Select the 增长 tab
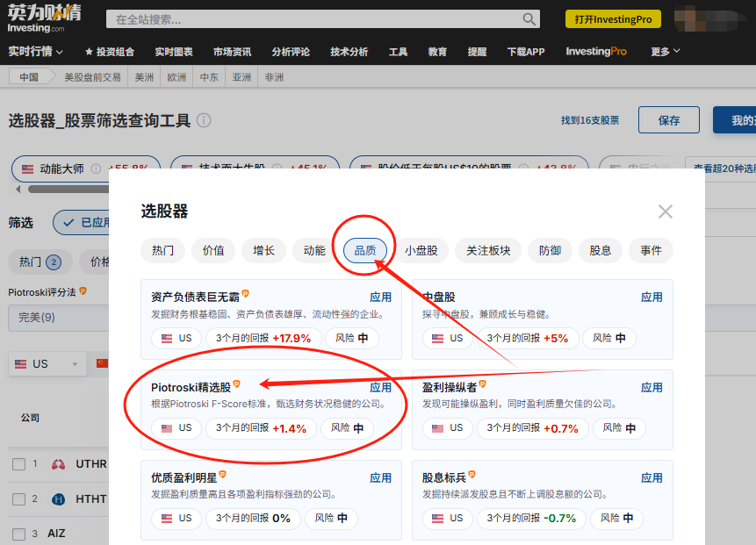The width and height of the screenshot is (756, 545). coord(263,251)
